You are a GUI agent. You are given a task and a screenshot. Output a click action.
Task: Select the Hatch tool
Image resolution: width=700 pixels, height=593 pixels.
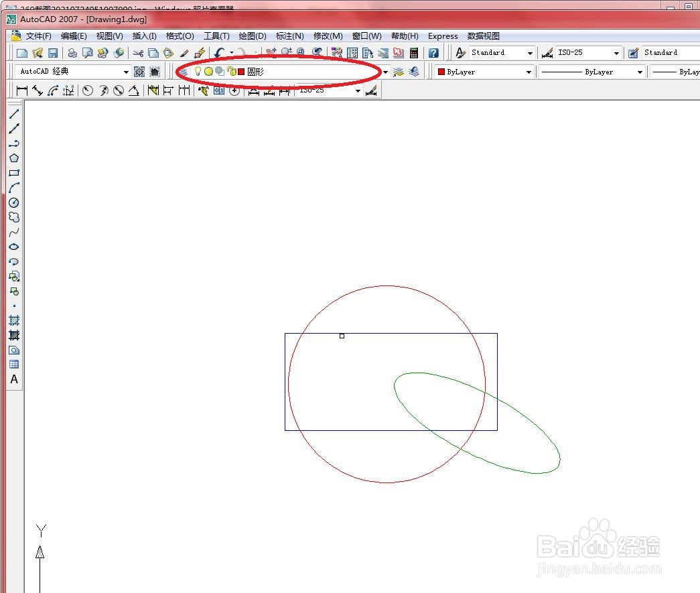(14, 320)
